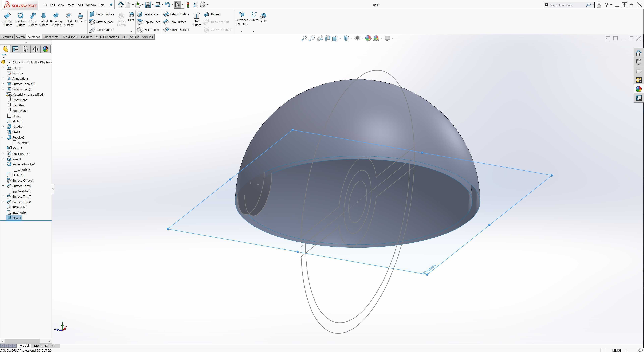Click the Section View icon
The image size is (644, 352).
[328, 38]
